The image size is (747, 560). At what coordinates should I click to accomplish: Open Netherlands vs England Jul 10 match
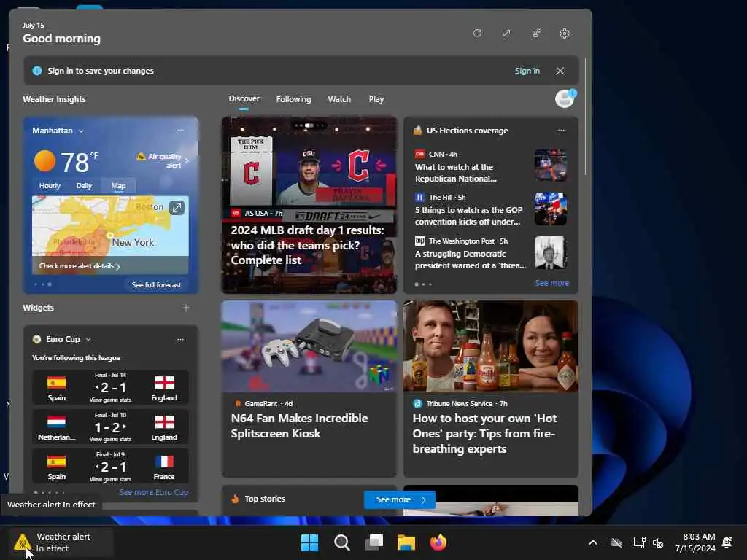111,426
